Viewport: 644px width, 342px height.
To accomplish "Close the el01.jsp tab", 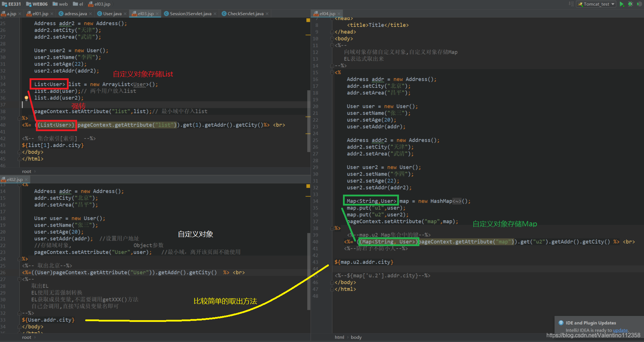I will 52,14.
